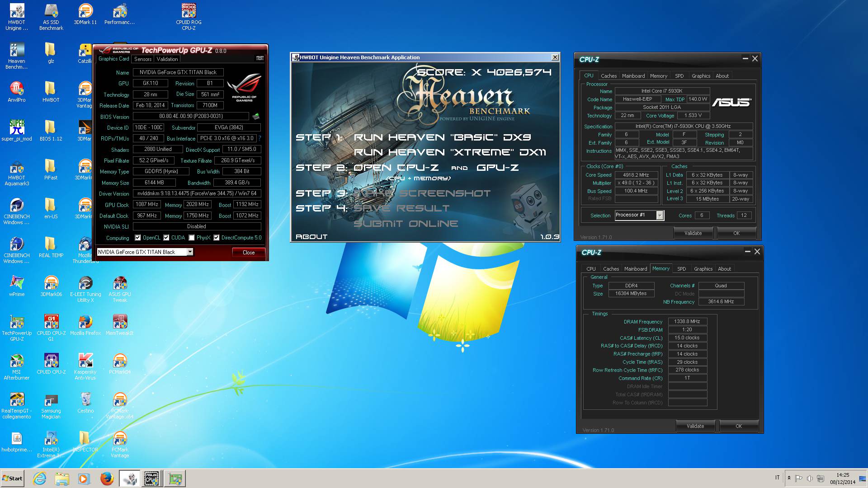Screen dimensions: 868x488
Task: Toggle PhysX checkbox in GPU-Z
Action: pyautogui.click(x=192, y=238)
